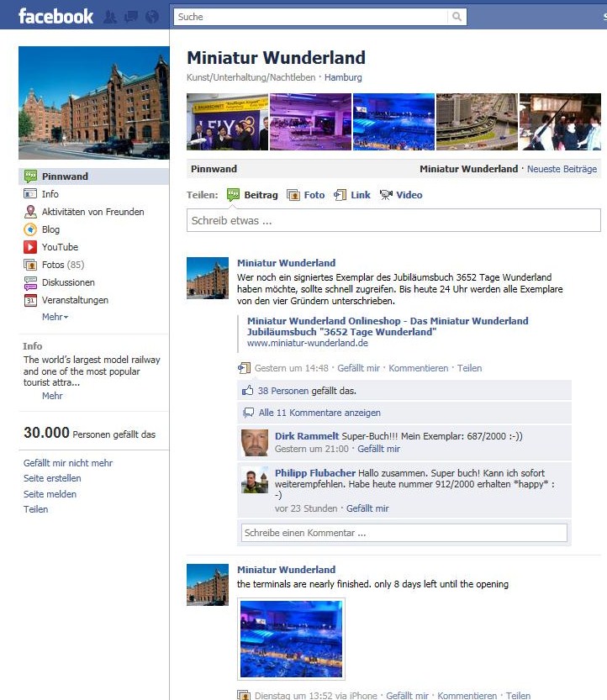
Task: Click the thumbs-up icon beside 38 Personen
Action: [247, 391]
